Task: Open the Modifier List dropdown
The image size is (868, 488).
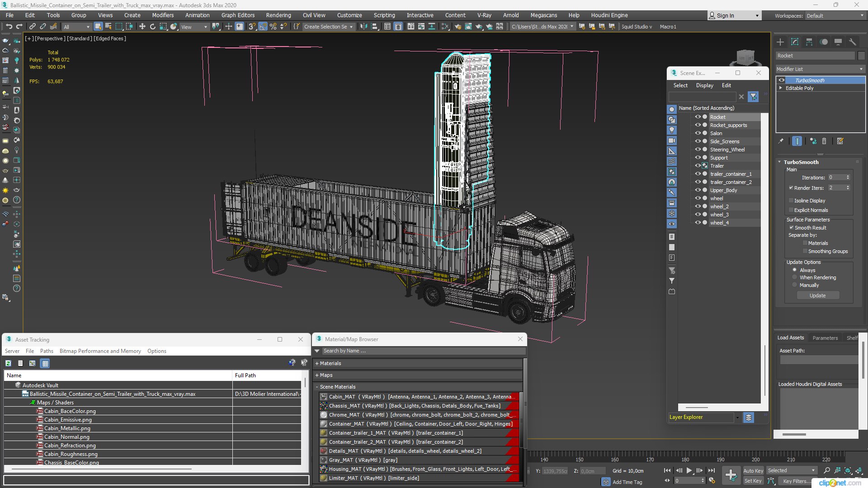Action: tap(820, 69)
